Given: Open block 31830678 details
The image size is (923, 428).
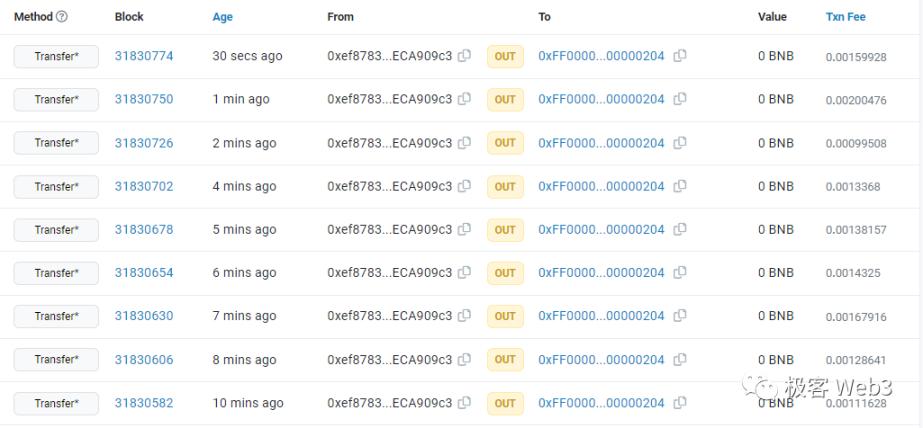Looking at the screenshot, I should (x=144, y=229).
